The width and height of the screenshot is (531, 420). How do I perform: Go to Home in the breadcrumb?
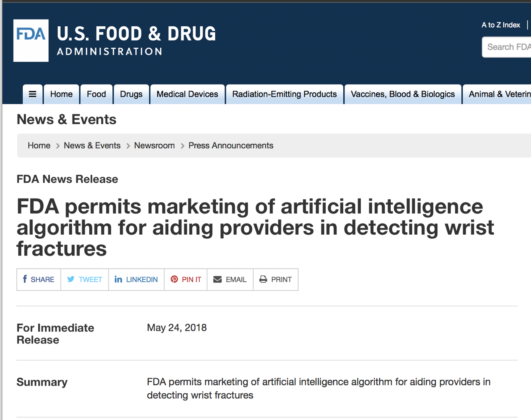pos(39,145)
